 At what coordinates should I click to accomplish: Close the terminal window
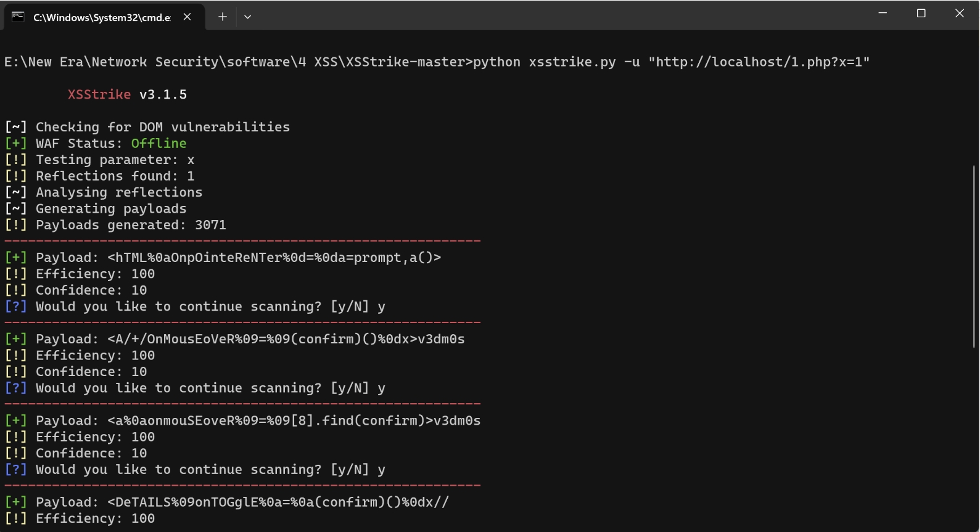(x=959, y=13)
